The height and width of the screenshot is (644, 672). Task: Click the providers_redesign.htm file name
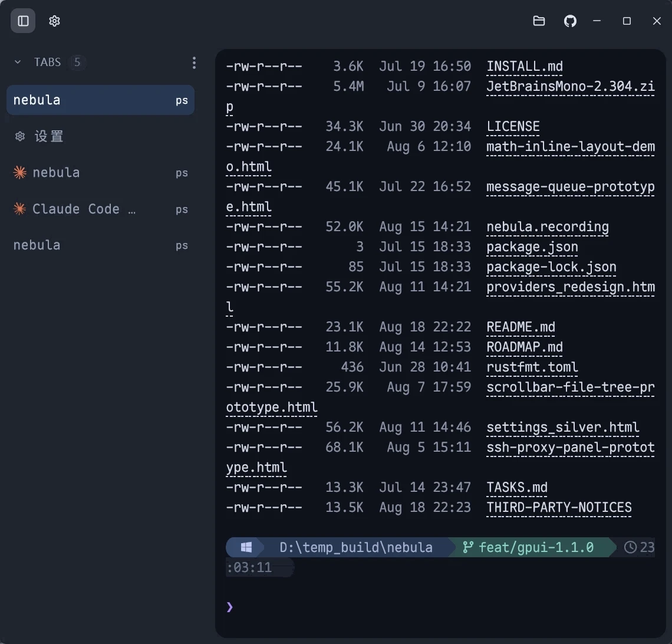(571, 287)
